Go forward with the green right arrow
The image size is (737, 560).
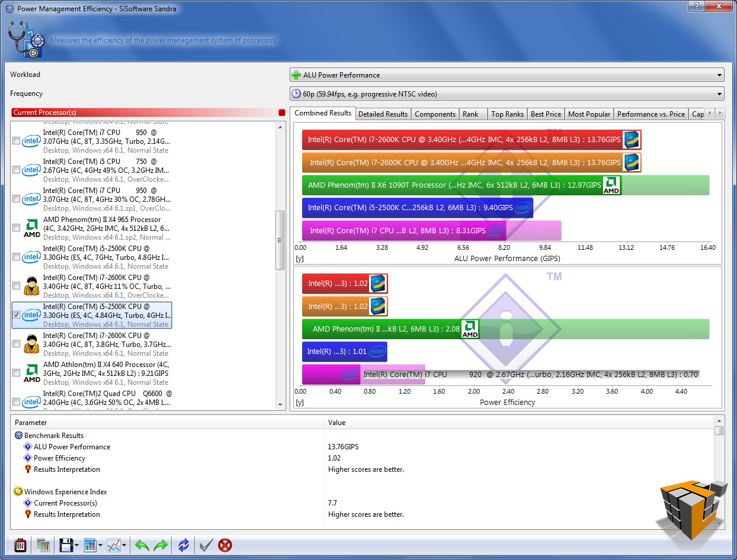tap(161, 545)
